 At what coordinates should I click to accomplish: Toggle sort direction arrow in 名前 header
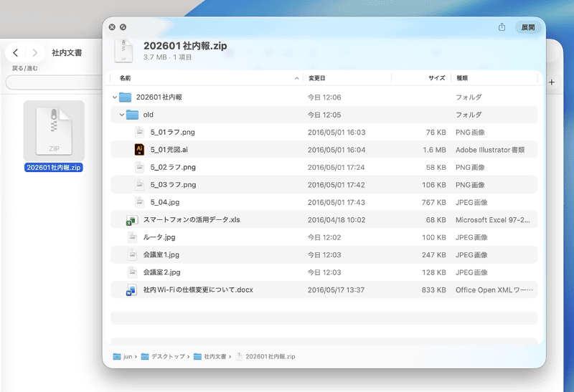tap(297, 78)
